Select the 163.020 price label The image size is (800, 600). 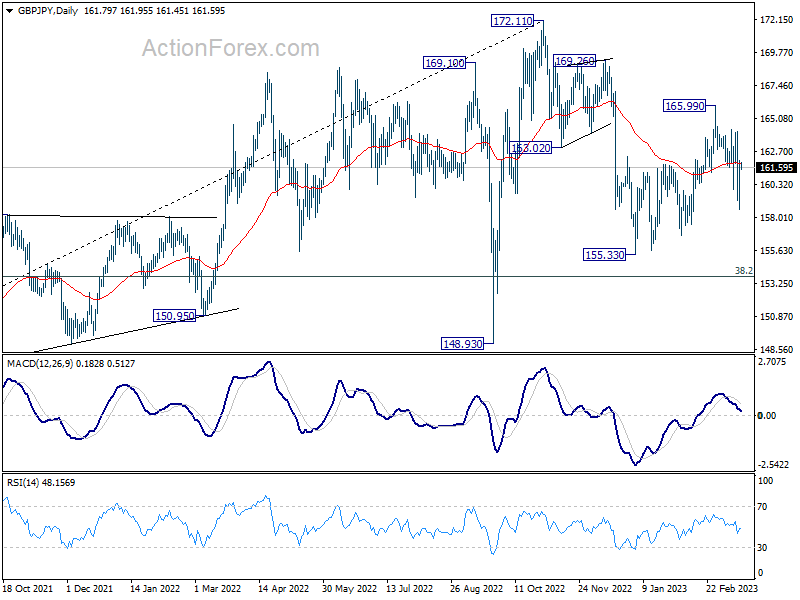[x=531, y=148]
